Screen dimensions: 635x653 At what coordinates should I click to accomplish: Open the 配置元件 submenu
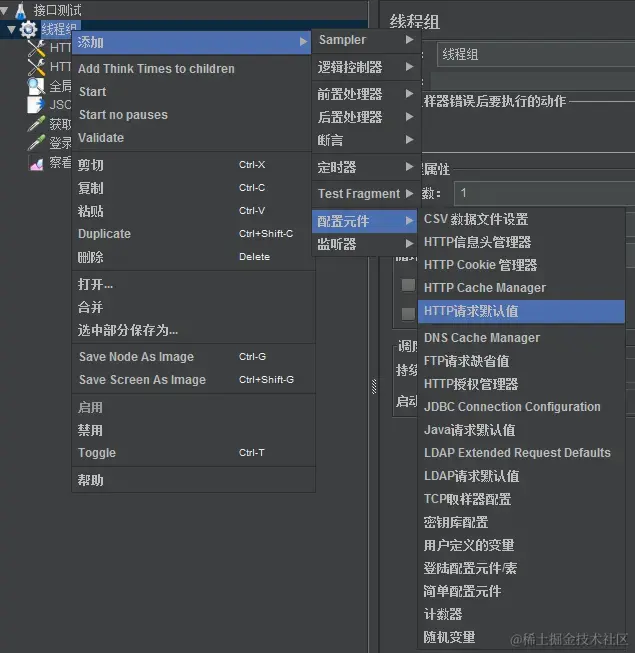pyautogui.click(x=364, y=221)
